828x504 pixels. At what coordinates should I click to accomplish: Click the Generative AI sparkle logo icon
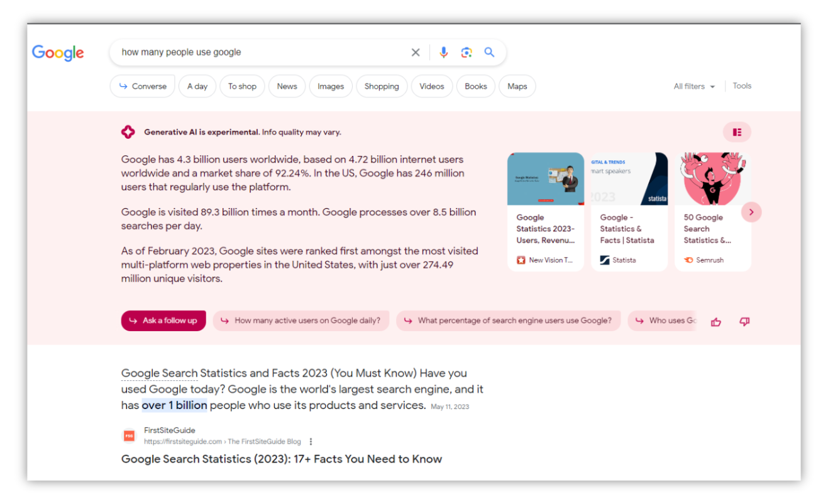(128, 132)
